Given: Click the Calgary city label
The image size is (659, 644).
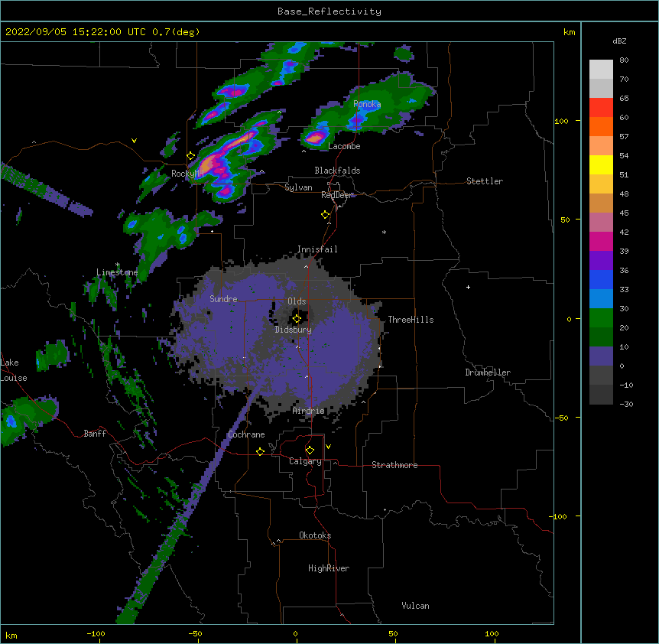Looking at the screenshot, I should [305, 461].
